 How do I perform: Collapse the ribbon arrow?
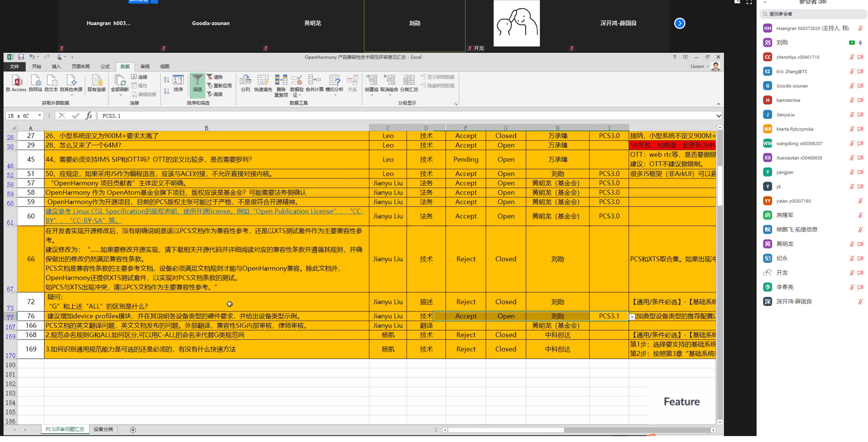[718, 104]
